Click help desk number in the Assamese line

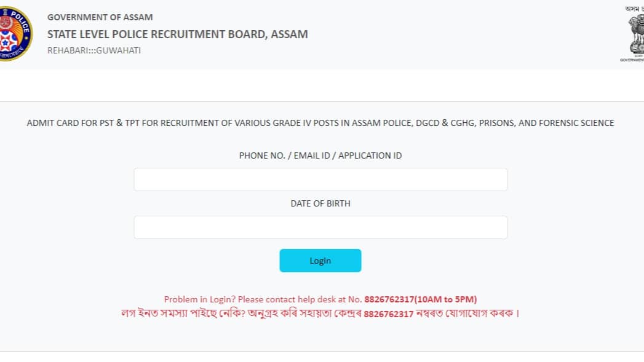tap(389, 313)
